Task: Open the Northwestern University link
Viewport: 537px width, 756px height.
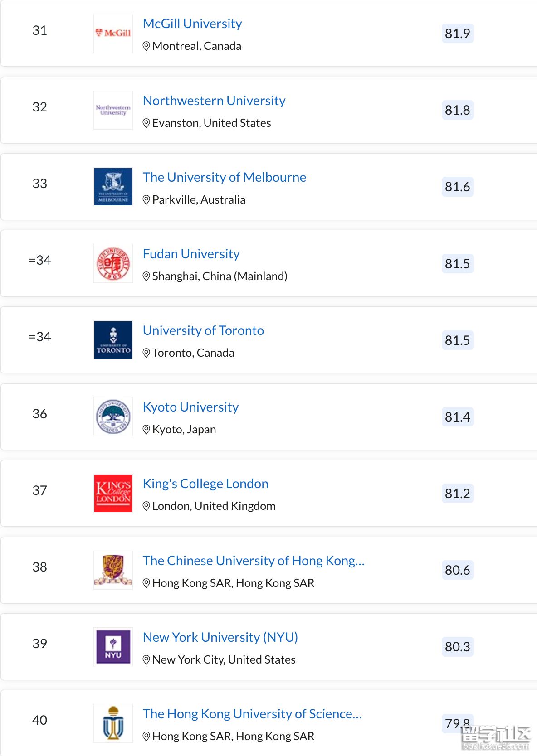Action: point(214,101)
